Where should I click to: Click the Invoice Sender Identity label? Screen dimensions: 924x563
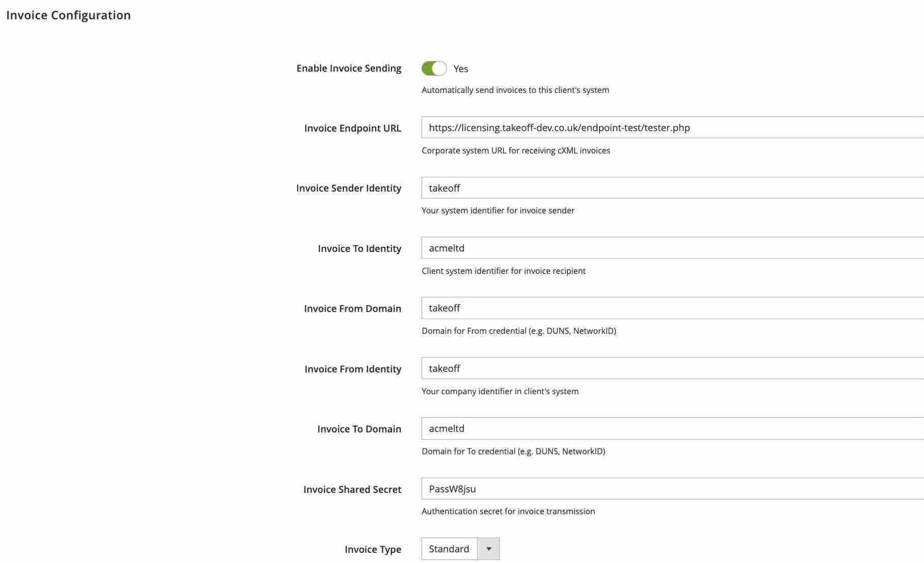(348, 188)
